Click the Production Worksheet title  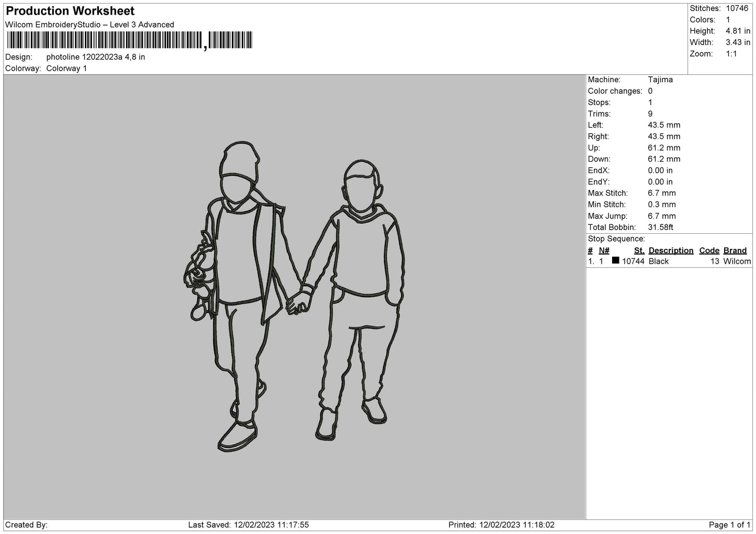pos(70,11)
